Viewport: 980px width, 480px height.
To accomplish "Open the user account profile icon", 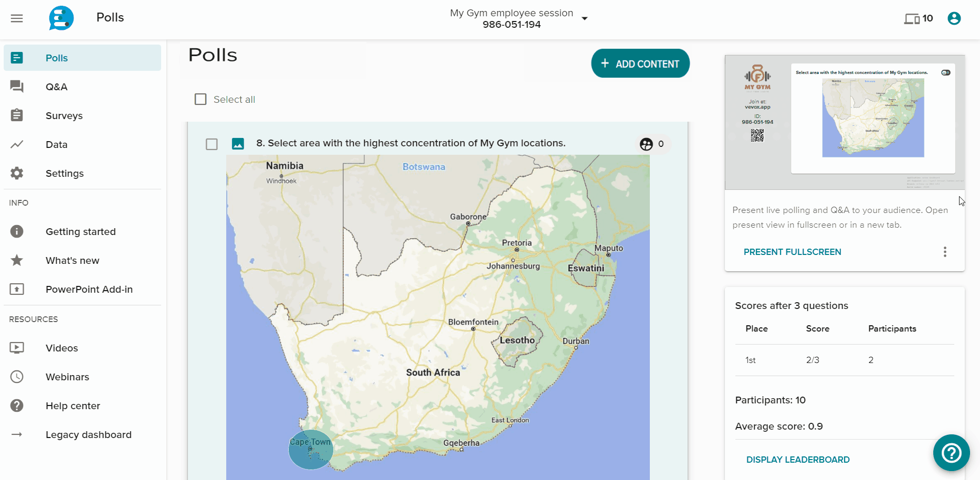I will coord(954,18).
